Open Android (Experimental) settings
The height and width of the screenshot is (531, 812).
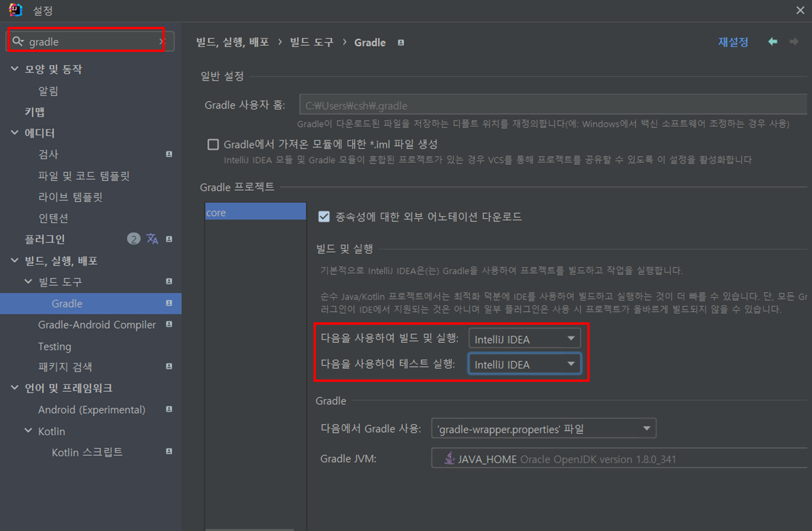click(92, 410)
